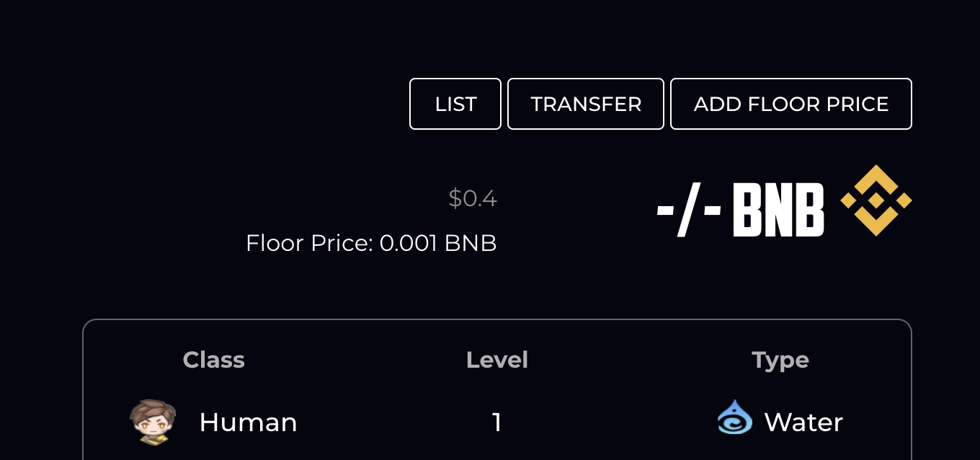Click the Human class name

248,422
